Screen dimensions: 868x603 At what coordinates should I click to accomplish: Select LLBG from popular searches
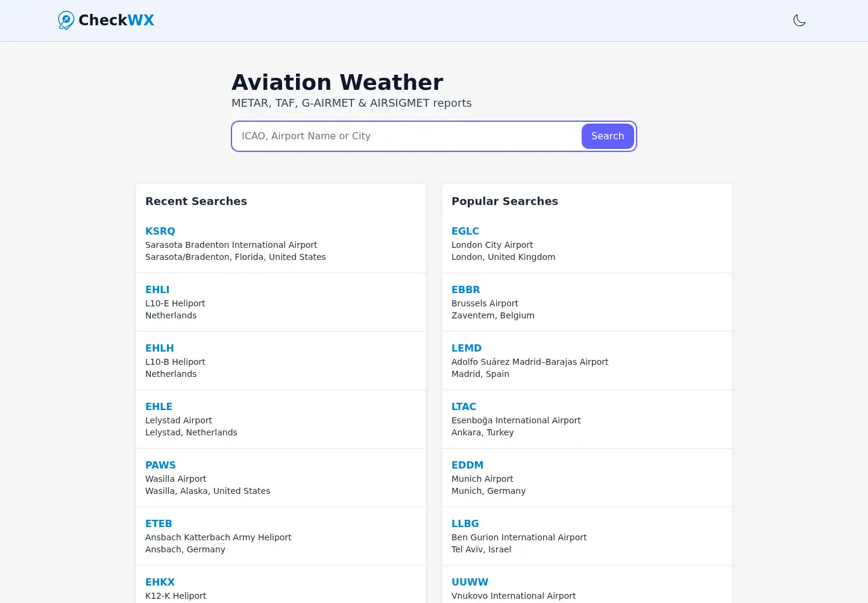point(465,523)
